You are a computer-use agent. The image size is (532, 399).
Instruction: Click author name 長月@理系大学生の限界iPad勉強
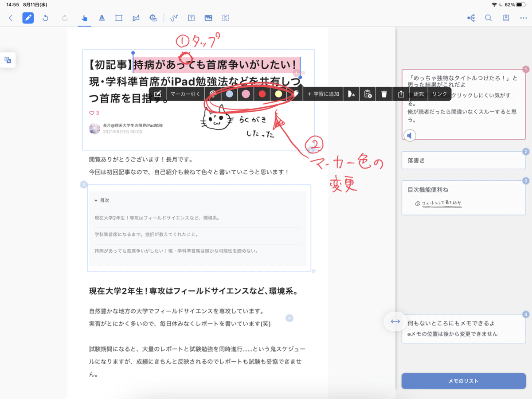[x=133, y=126]
